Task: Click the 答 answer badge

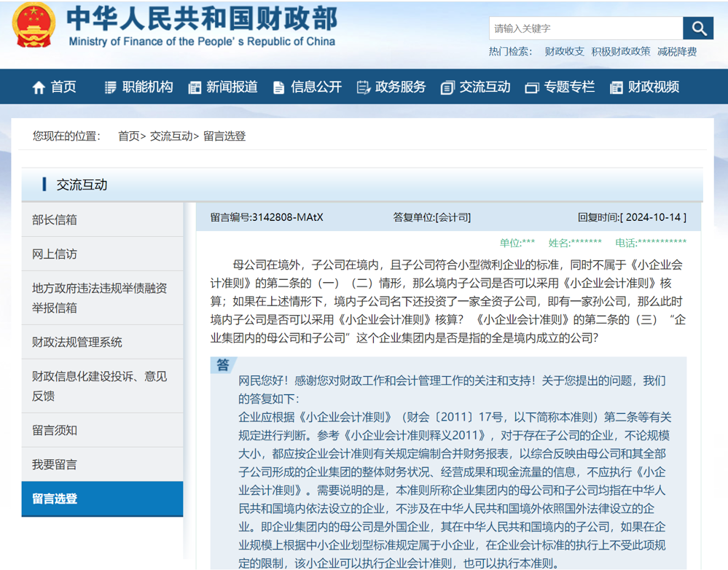Action: click(x=223, y=365)
